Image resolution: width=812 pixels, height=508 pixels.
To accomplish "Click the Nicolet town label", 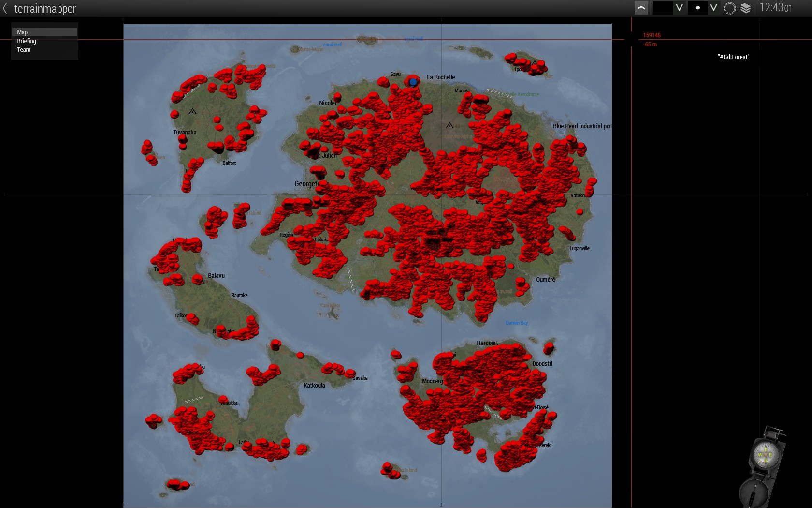I will pos(328,103).
